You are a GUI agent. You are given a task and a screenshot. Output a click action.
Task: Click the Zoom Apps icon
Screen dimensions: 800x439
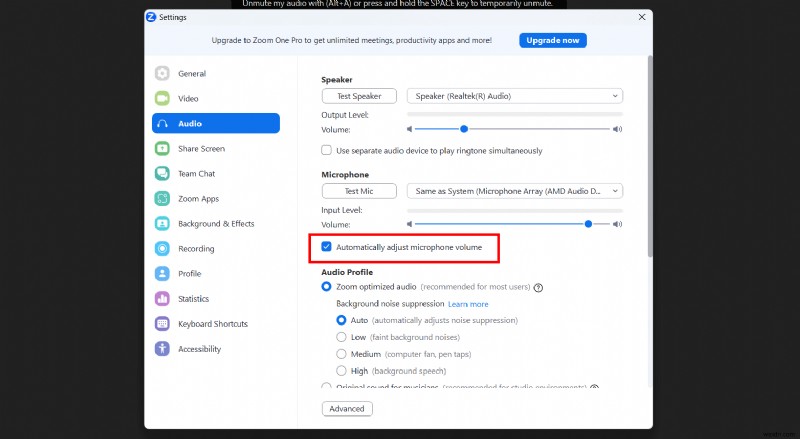coord(162,199)
